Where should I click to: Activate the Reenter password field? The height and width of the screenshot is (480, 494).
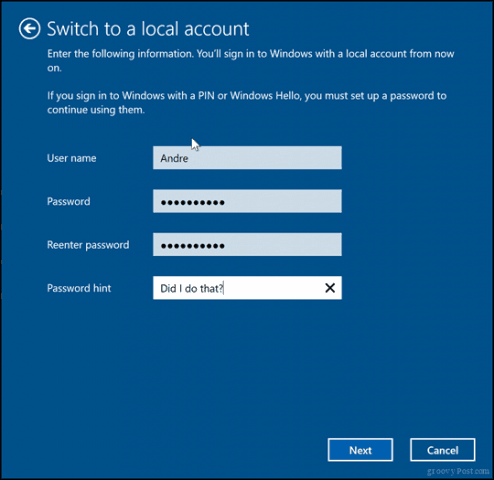247,245
